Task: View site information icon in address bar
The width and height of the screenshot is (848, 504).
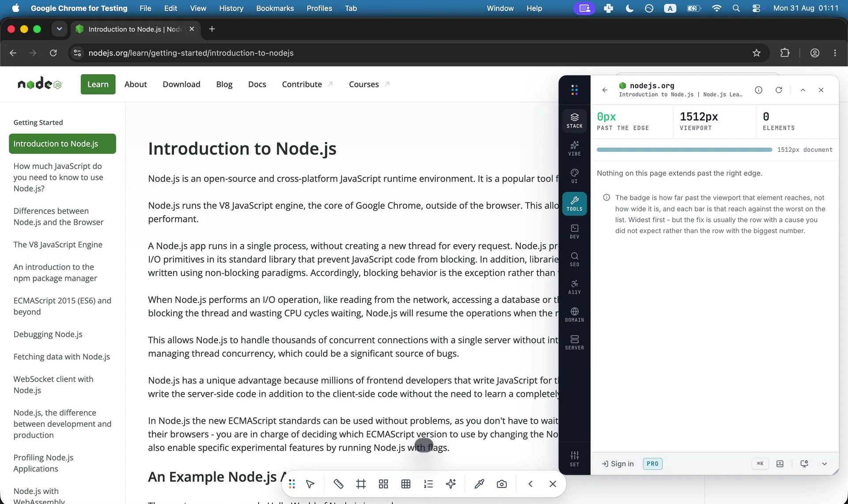Action: pos(77,53)
